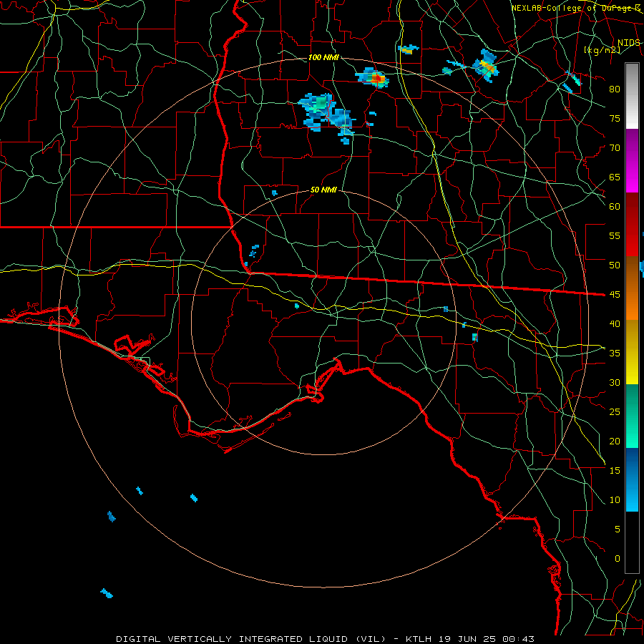Click the 65 value on the scale

pyautogui.click(x=615, y=177)
